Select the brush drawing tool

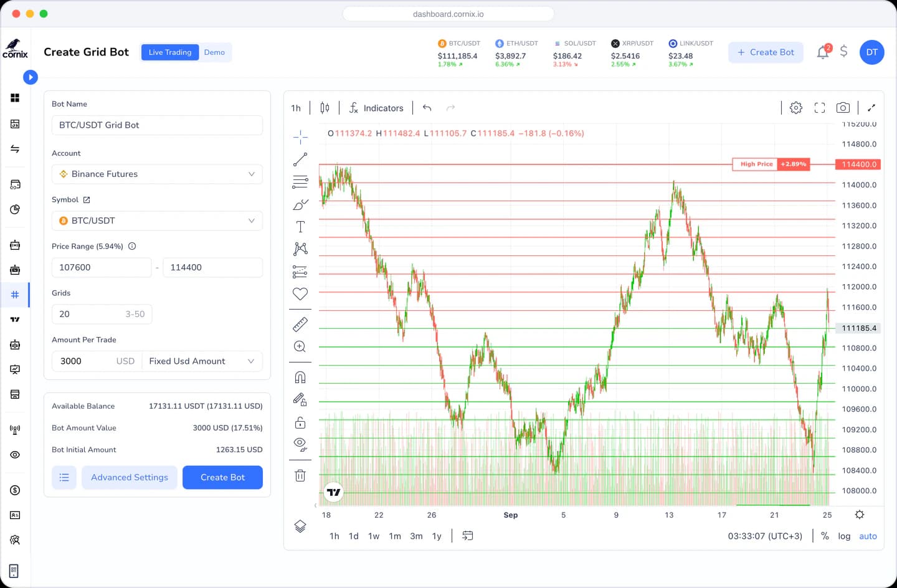[x=300, y=204]
